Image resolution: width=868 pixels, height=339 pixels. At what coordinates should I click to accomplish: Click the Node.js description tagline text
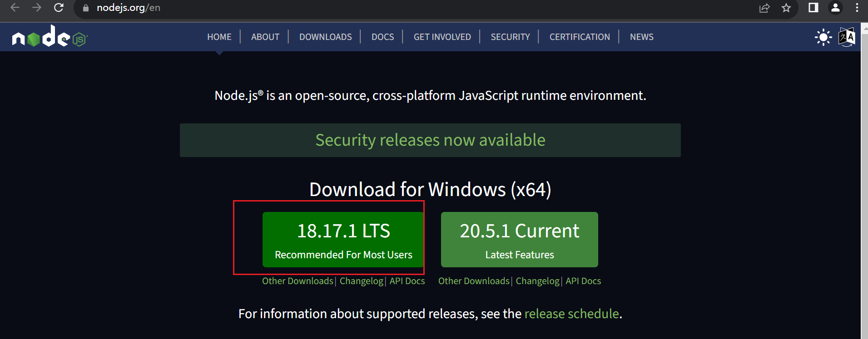430,95
